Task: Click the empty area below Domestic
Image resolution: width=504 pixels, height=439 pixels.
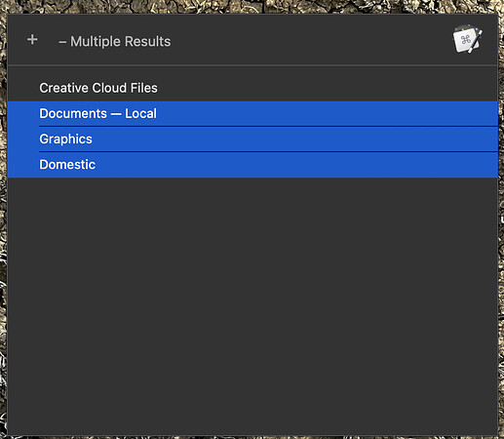Action: coord(252,305)
